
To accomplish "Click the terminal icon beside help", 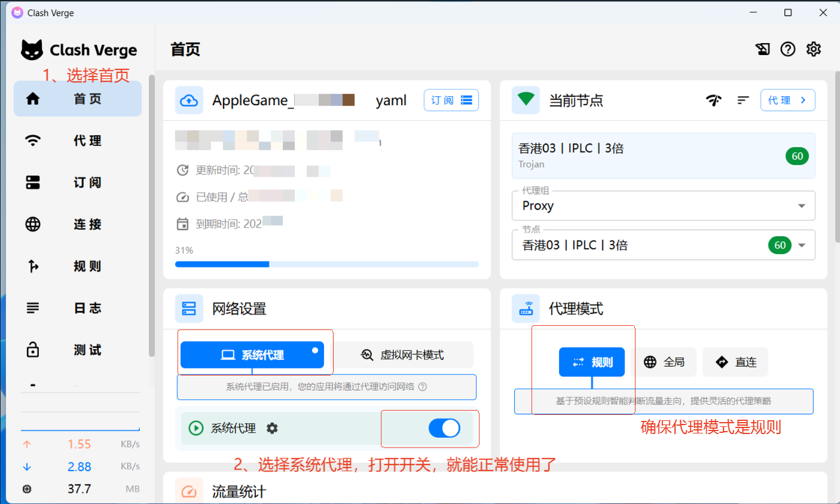I will [x=762, y=49].
